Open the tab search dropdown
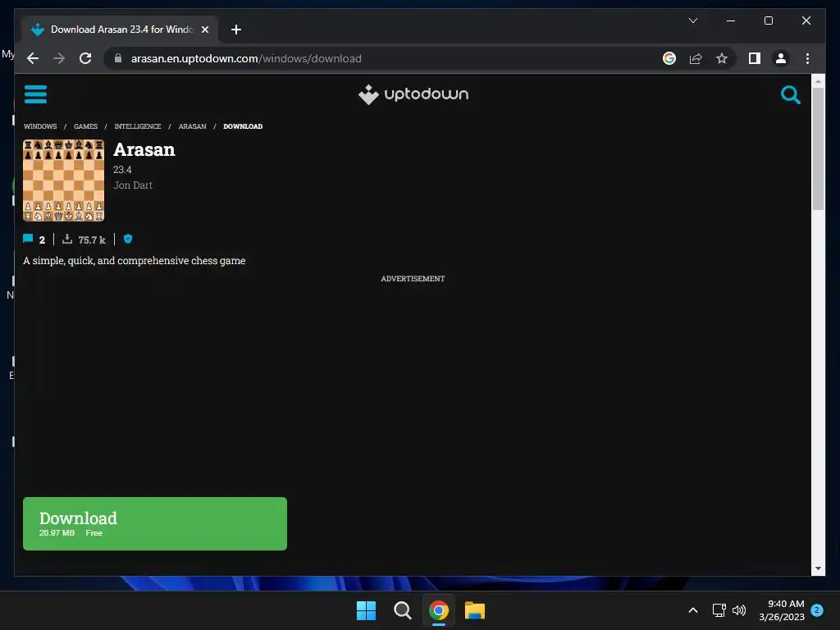840x630 pixels. 692,21
